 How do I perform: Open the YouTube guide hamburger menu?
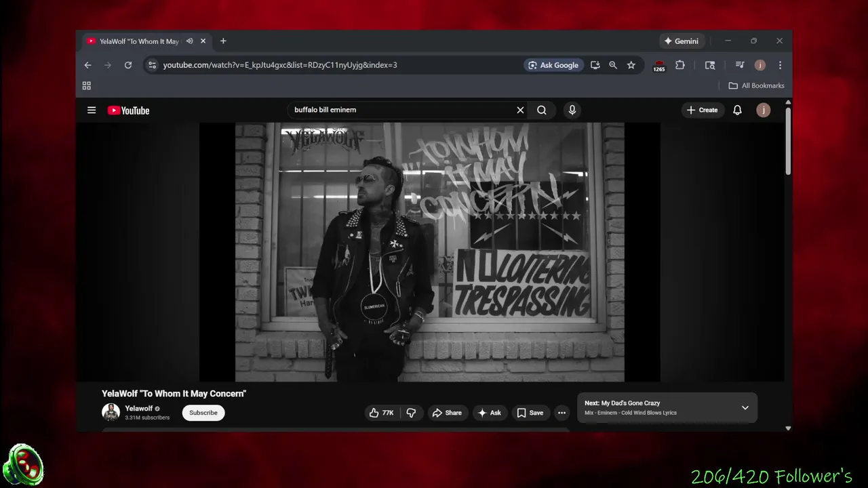[x=92, y=110]
